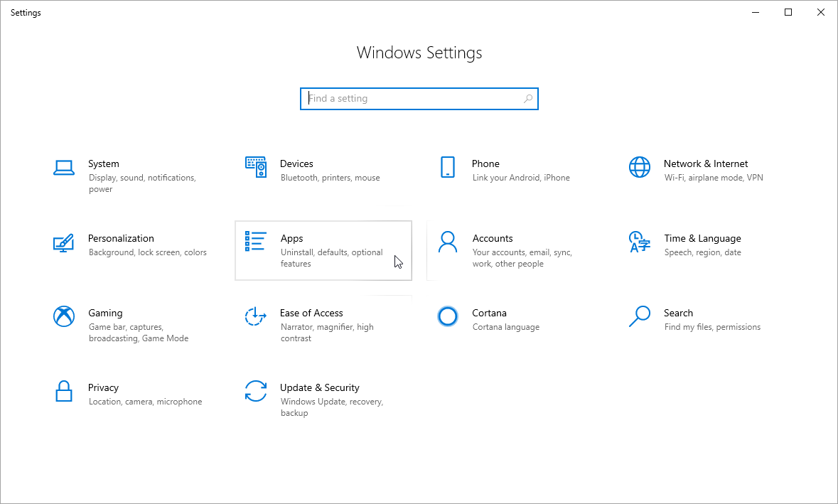This screenshot has height=504, width=838.
Task: Click 'Narrator, magnifier, high contrast' description
Action: (327, 333)
